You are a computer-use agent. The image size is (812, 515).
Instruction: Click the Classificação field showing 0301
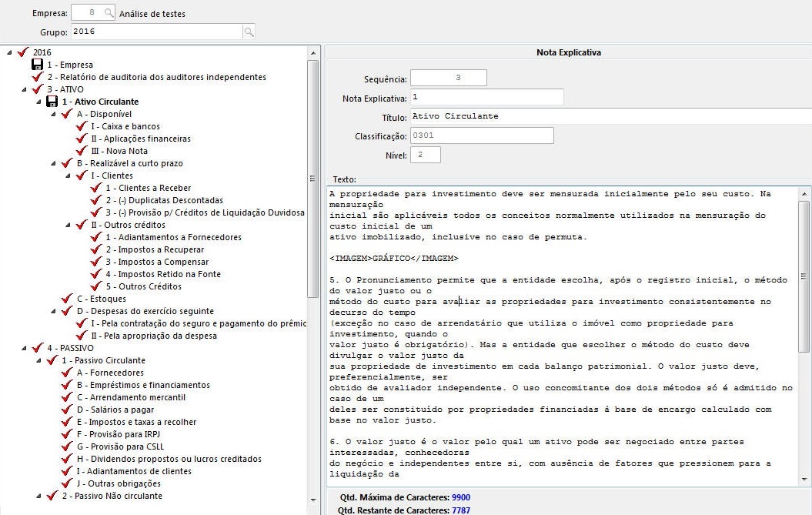(482, 135)
